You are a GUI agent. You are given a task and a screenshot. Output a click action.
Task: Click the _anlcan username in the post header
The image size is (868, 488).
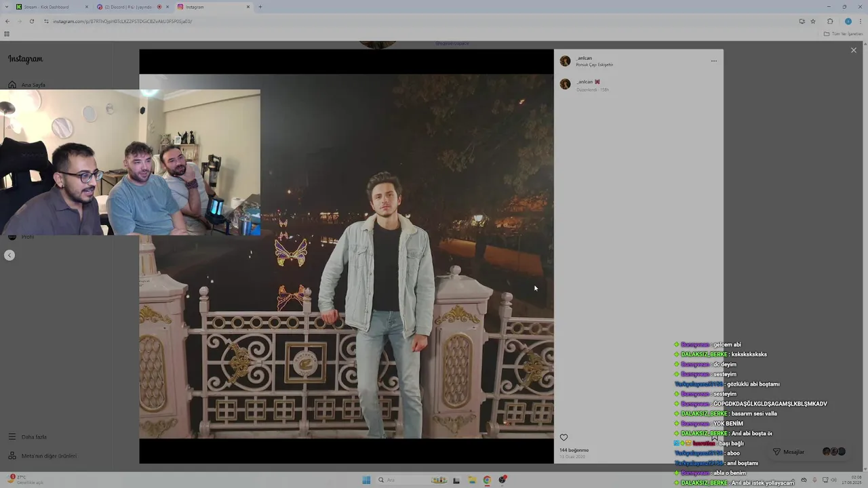(x=584, y=58)
